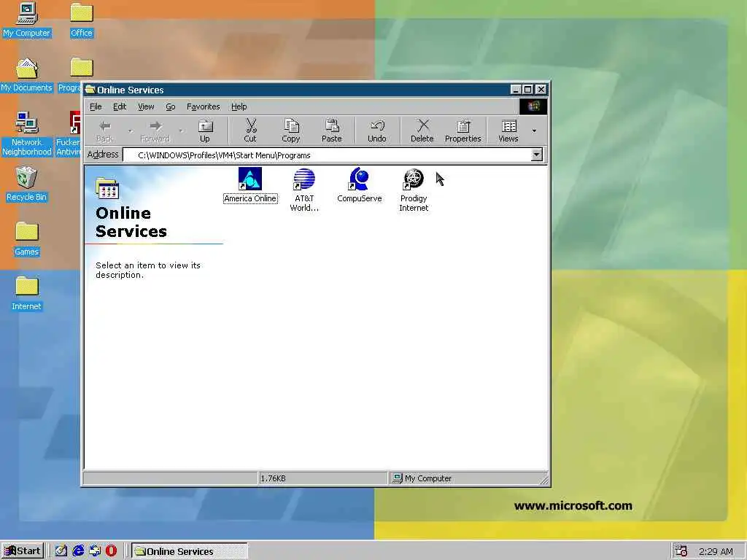Image resolution: width=747 pixels, height=560 pixels.
Task: Click the 2:29 AM clock
Action: pos(716,551)
